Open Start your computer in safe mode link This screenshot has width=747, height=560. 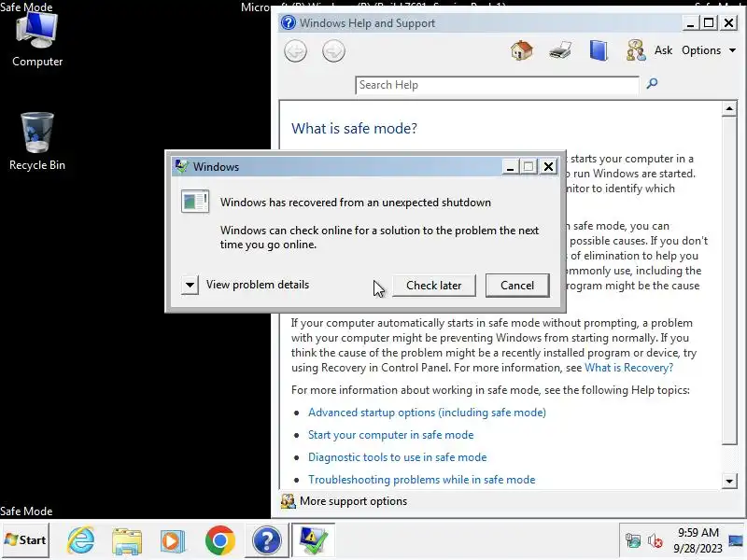click(x=390, y=435)
